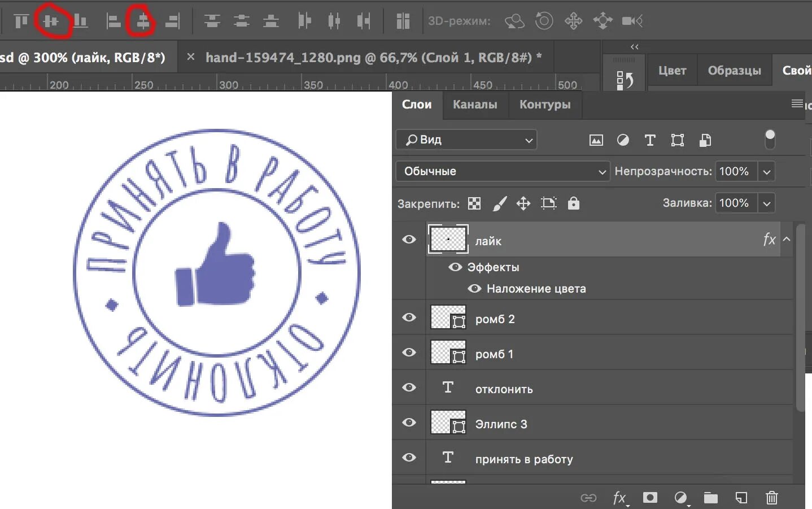Distribute top edges icon

pos(212,21)
